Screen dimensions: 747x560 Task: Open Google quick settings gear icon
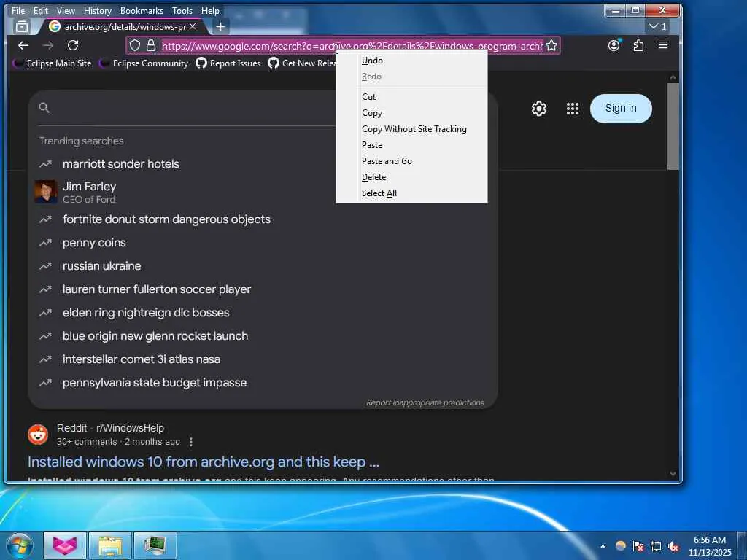pyautogui.click(x=539, y=109)
